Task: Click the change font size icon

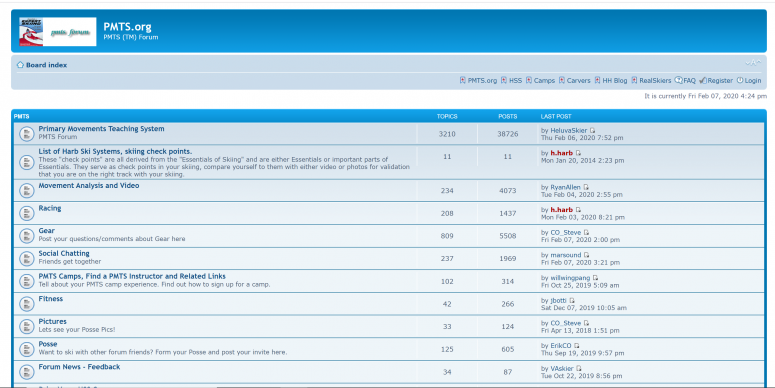Action: pyautogui.click(x=753, y=63)
